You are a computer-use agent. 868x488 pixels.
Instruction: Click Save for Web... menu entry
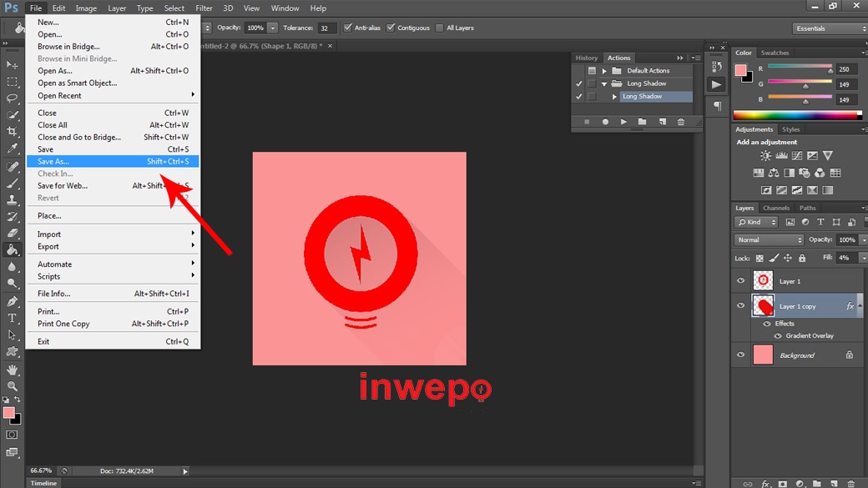(x=63, y=186)
